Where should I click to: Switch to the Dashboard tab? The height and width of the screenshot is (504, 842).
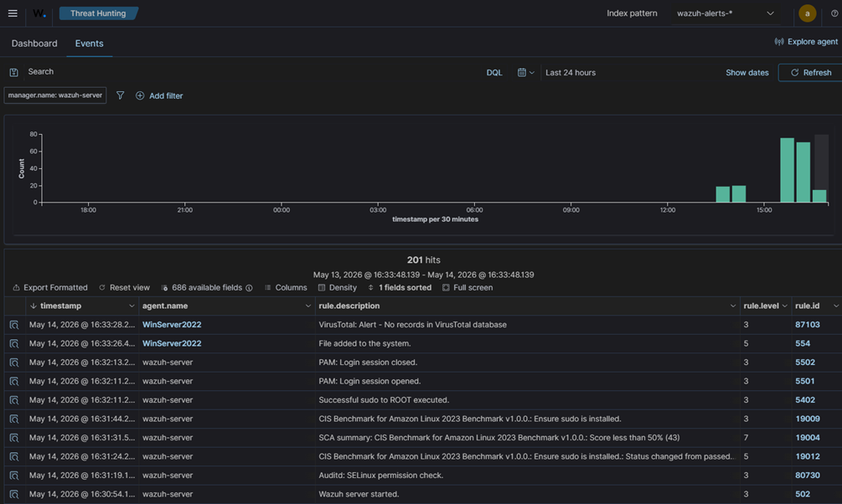34,44
